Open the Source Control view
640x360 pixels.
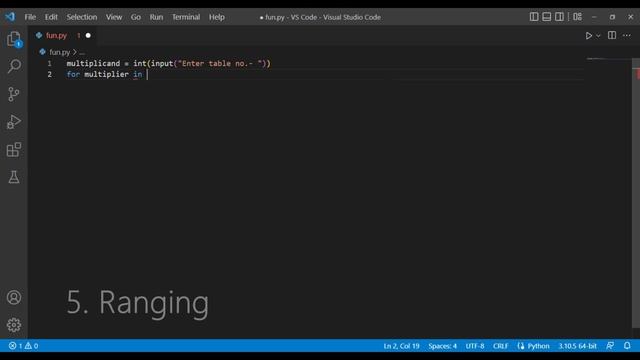pos(14,94)
